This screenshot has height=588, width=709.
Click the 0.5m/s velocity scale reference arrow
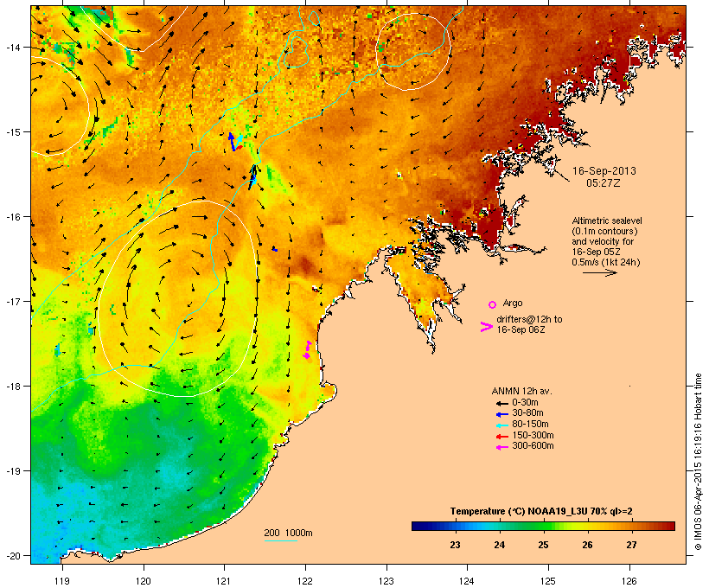pos(599,272)
